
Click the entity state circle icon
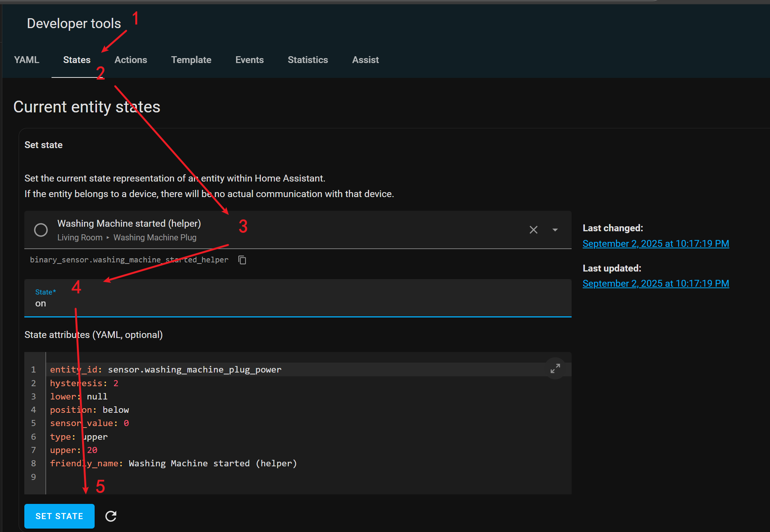coord(41,230)
